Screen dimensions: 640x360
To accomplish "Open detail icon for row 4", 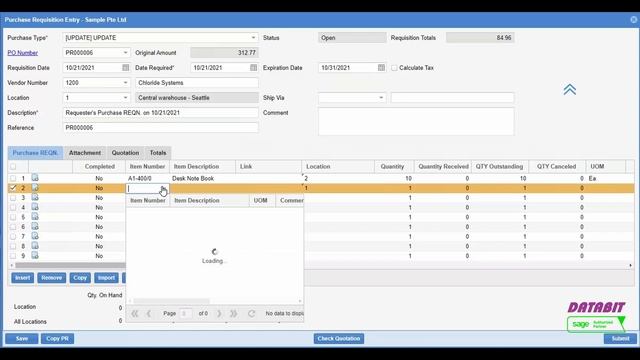I will [35, 207].
